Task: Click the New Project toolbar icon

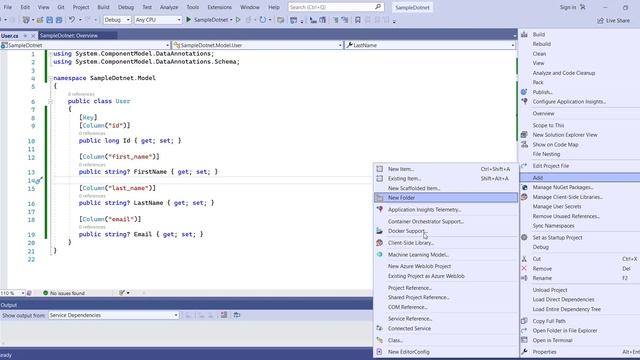Action: (x=26, y=20)
